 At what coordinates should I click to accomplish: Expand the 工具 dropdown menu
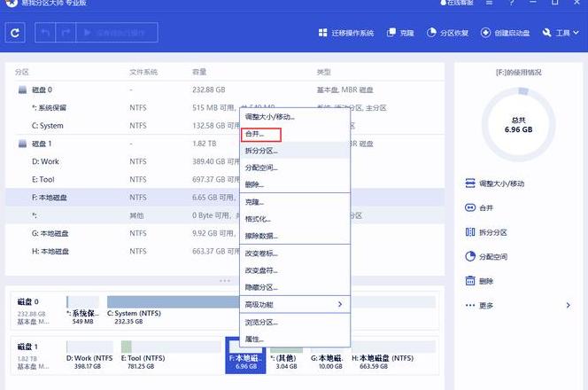tap(561, 33)
